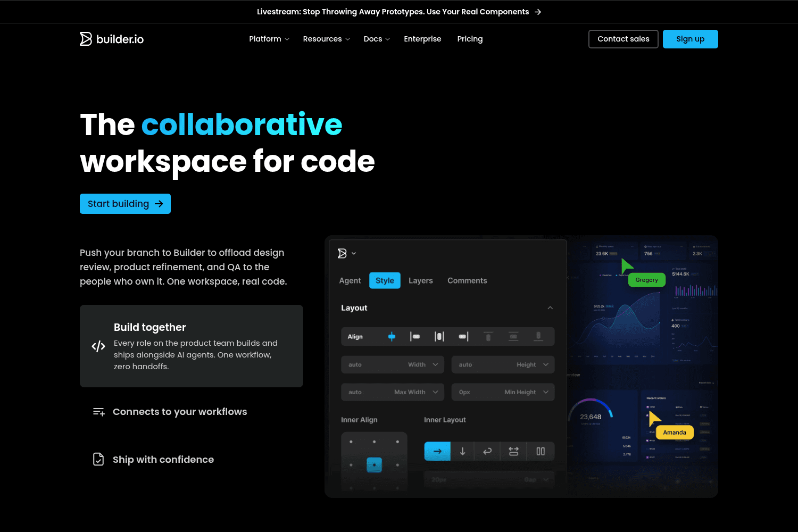798x532 pixels.
Task: Click the Sign up button
Action: tap(691, 39)
